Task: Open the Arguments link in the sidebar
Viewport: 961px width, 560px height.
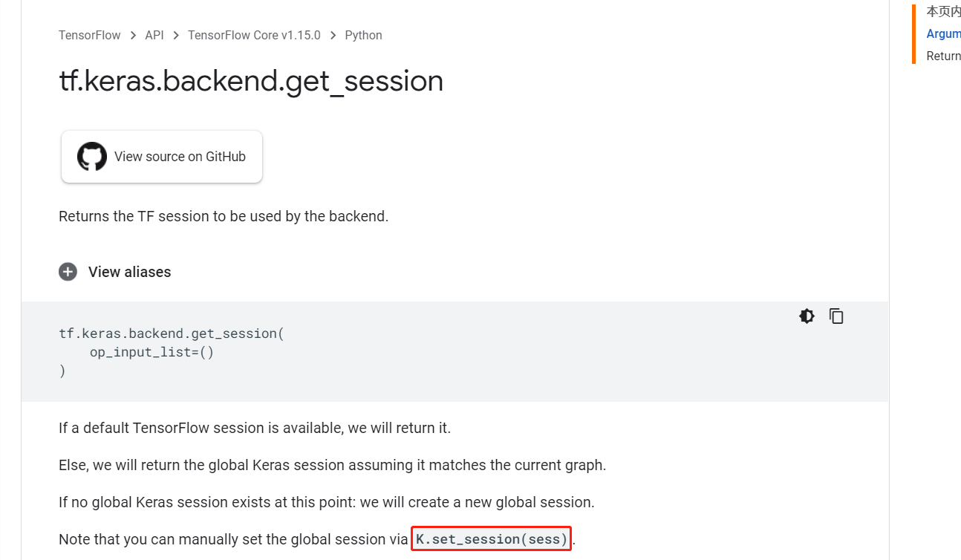Action: [944, 33]
